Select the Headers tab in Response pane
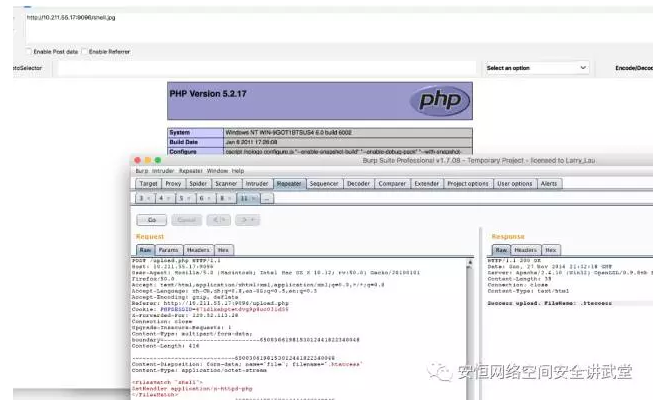This screenshot has width=671, height=420. pos(526,250)
